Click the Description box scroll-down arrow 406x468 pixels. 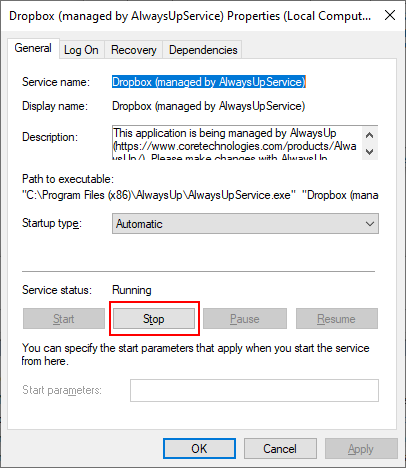(x=369, y=151)
